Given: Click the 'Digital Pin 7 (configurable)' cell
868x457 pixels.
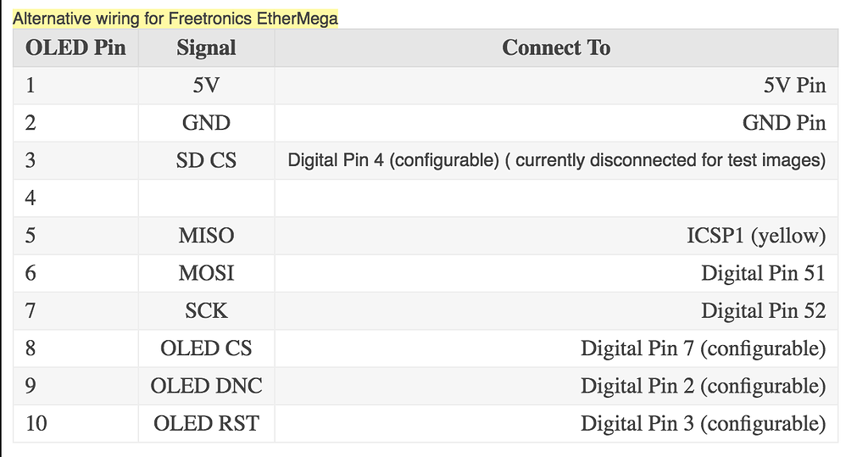Looking at the screenshot, I should point(703,348).
